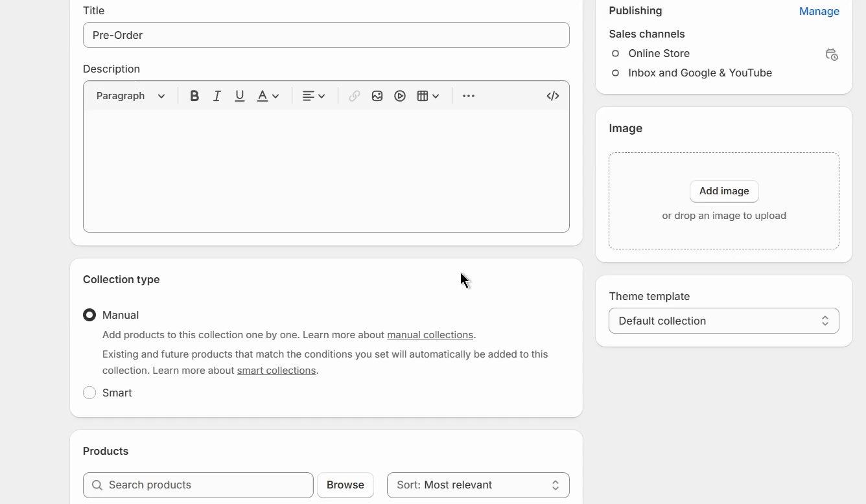Click the Add image button
Viewport: 866px width, 504px height.
724,191
